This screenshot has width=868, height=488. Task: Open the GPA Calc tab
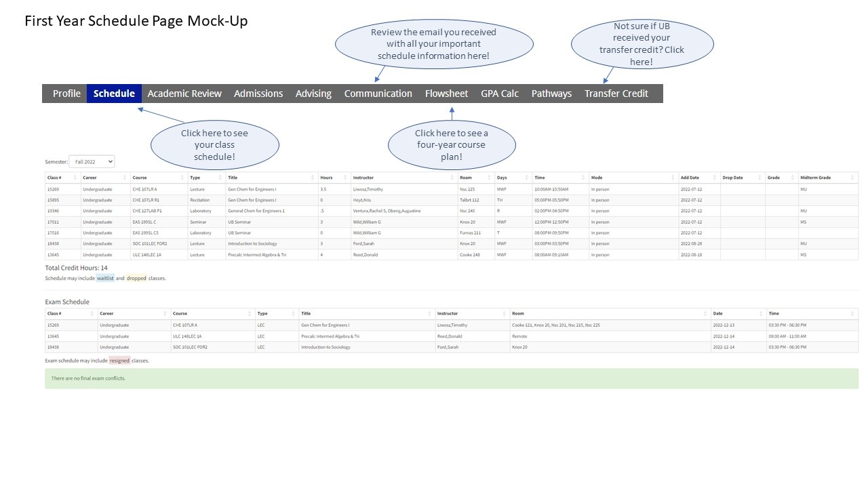tap(500, 94)
